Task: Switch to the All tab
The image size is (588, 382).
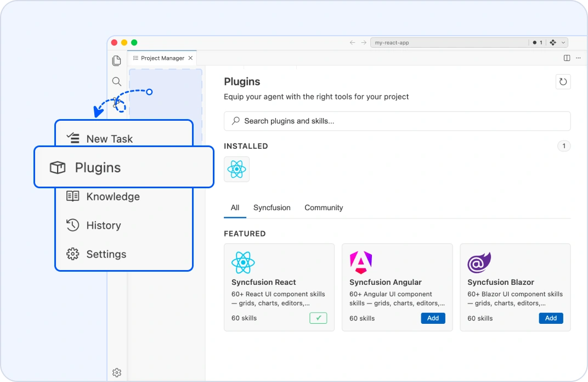Action: [x=235, y=207]
